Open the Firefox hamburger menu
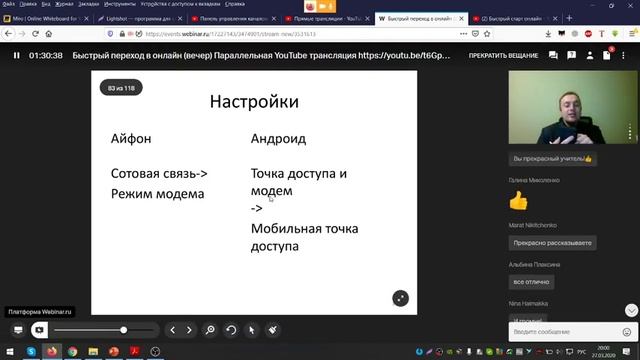 (632, 34)
